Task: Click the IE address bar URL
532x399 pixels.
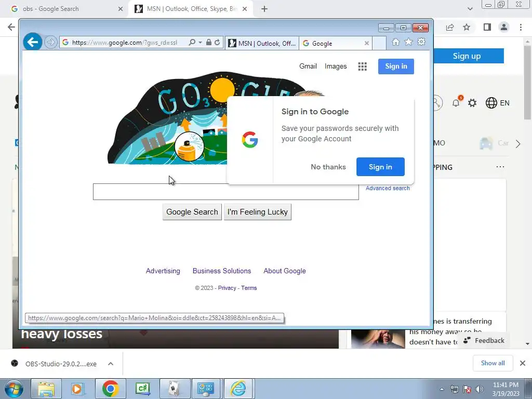Action: [125, 43]
